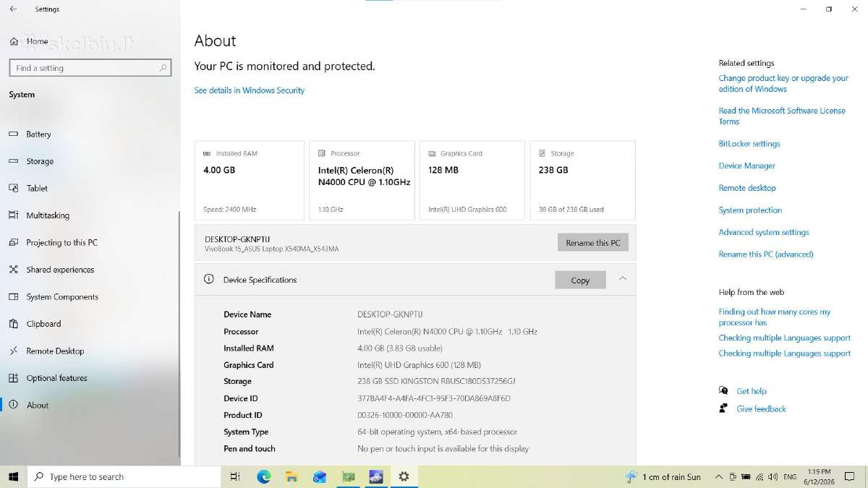Open the Storage settings page
Viewport: 868px width, 488px height.
pos(40,161)
